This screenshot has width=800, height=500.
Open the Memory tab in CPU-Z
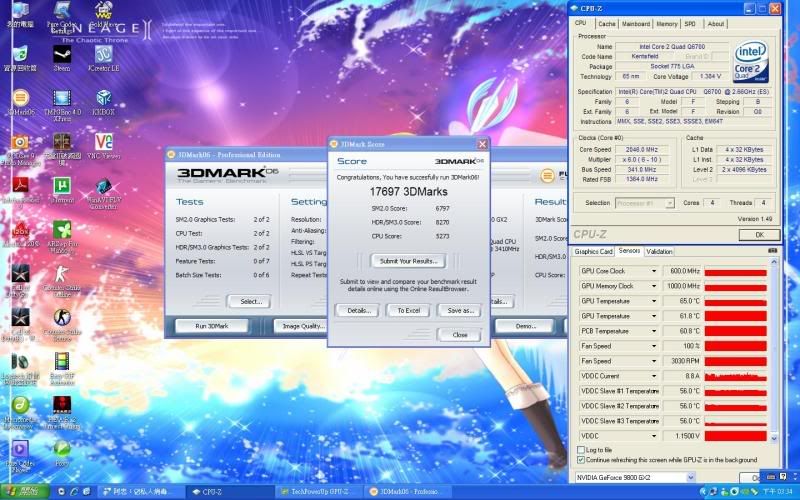point(667,23)
